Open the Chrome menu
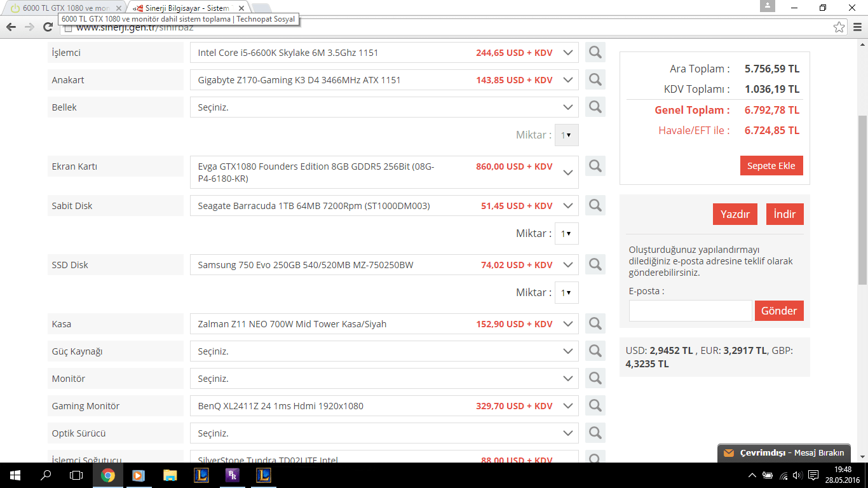Image resolution: width=868 pixels, height=488 pixels. pos(857,27)
